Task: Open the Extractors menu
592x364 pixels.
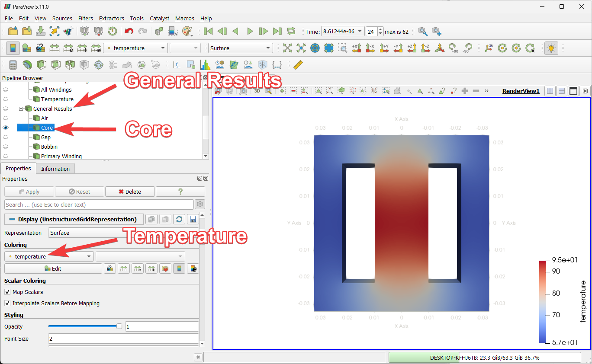Action: click(x=112, y=18)
